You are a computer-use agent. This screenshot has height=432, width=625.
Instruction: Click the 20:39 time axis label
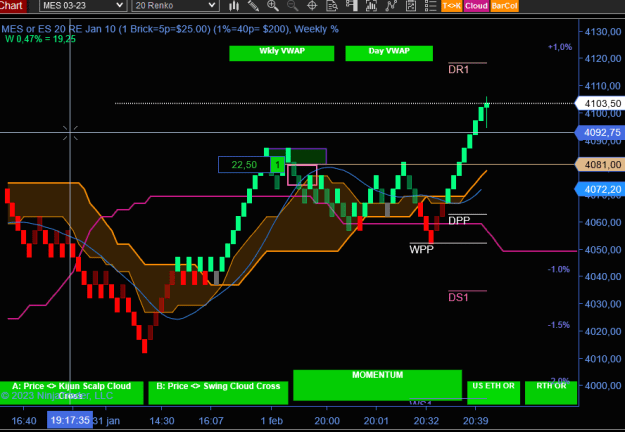click(475, 421)
